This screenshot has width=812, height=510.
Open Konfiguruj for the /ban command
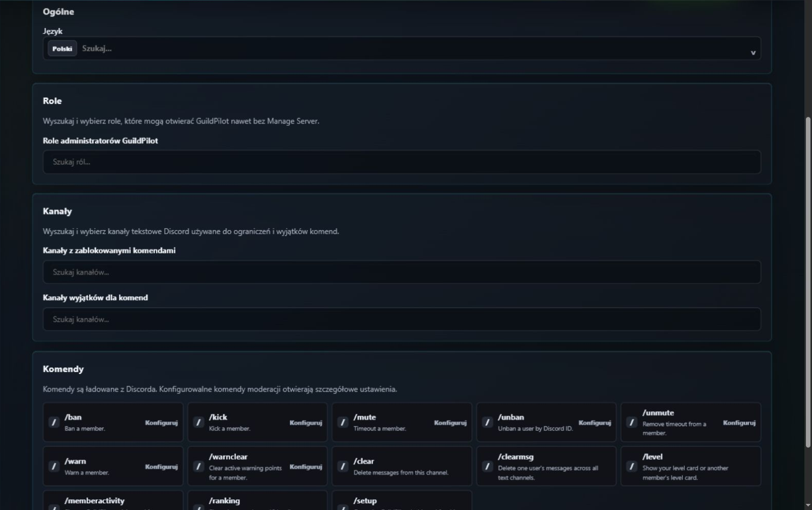coord(161,423)
